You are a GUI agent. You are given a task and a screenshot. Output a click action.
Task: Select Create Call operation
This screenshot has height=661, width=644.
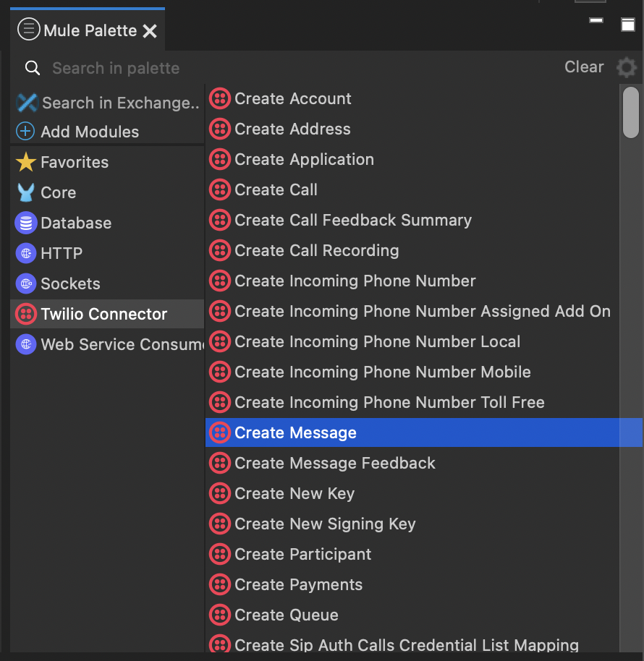pos(276,189)
